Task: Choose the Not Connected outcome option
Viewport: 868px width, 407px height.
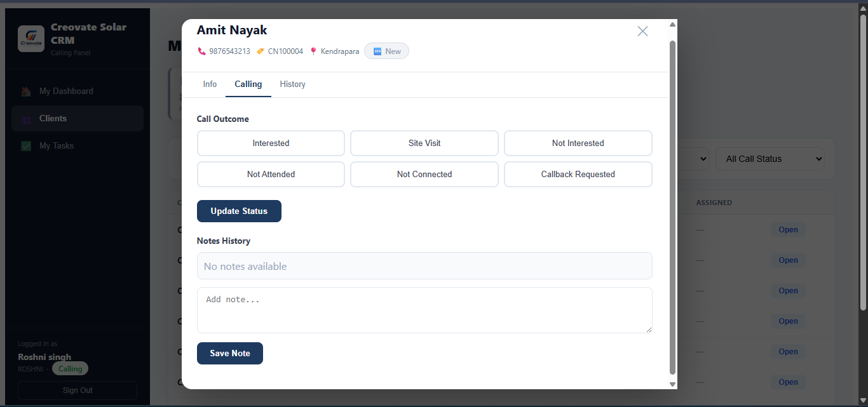Action: point(424,174)
